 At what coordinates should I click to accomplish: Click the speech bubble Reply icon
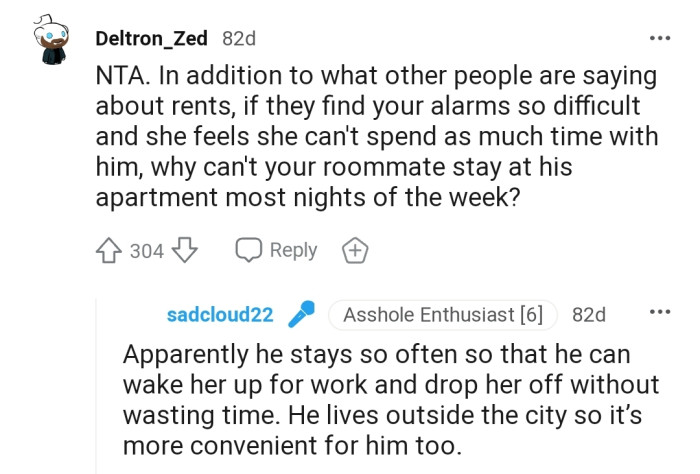point(247,250)
